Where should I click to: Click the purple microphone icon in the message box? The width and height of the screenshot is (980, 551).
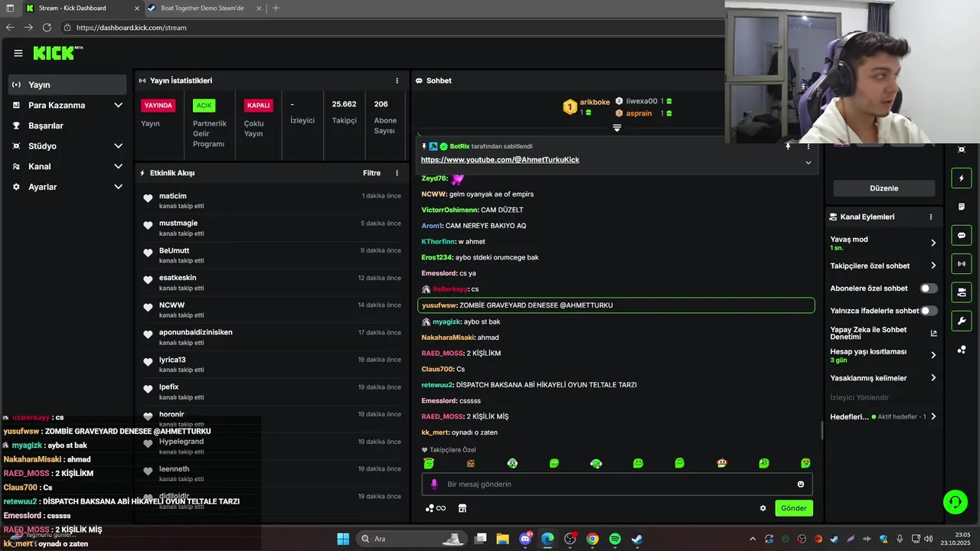tap(434, 484)
